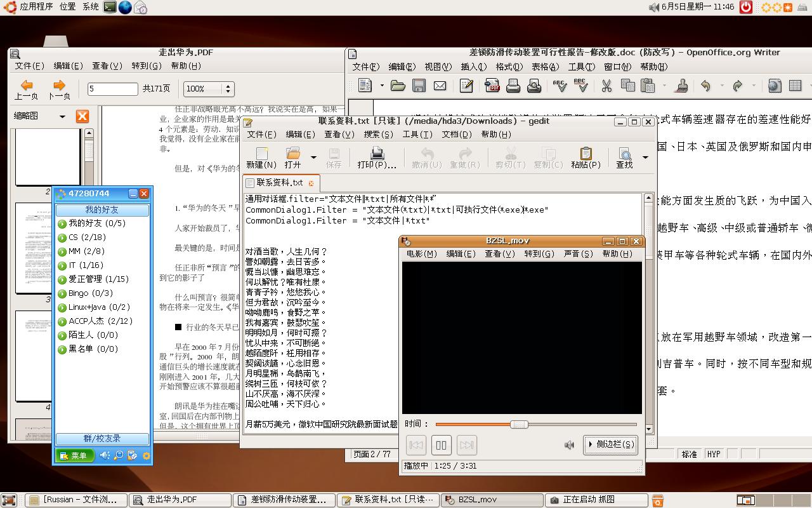Open 转到(G) menu in PDF viewer

click(x=147, y=65)
